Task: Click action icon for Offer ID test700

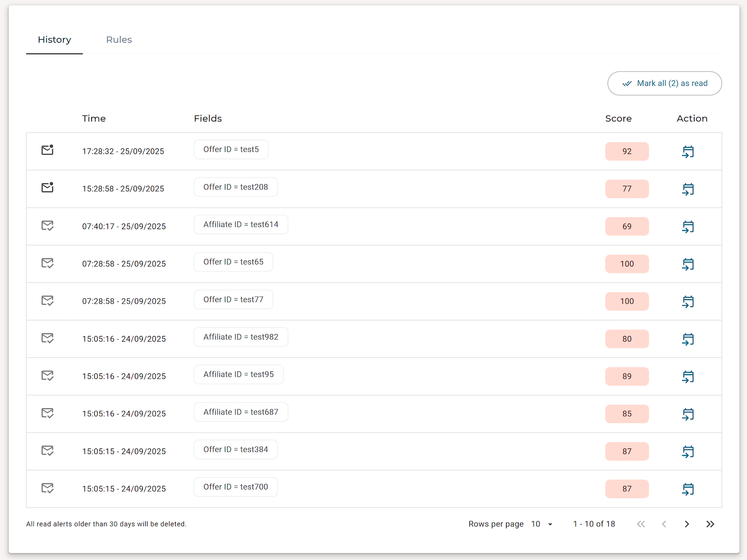Action: 688,489
